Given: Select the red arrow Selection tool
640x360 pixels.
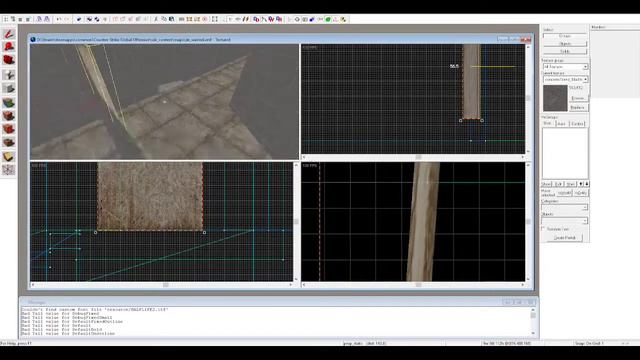Looking at the screenshot, I should point(9,34).
